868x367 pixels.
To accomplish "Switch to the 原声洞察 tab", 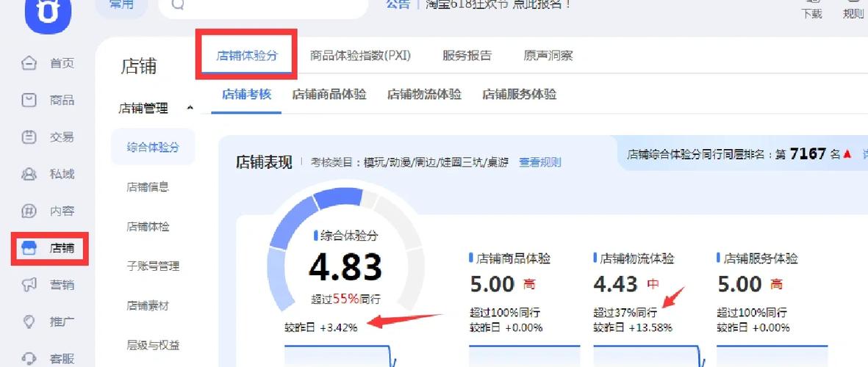I will pyautogui.click(x=548, y=55).
